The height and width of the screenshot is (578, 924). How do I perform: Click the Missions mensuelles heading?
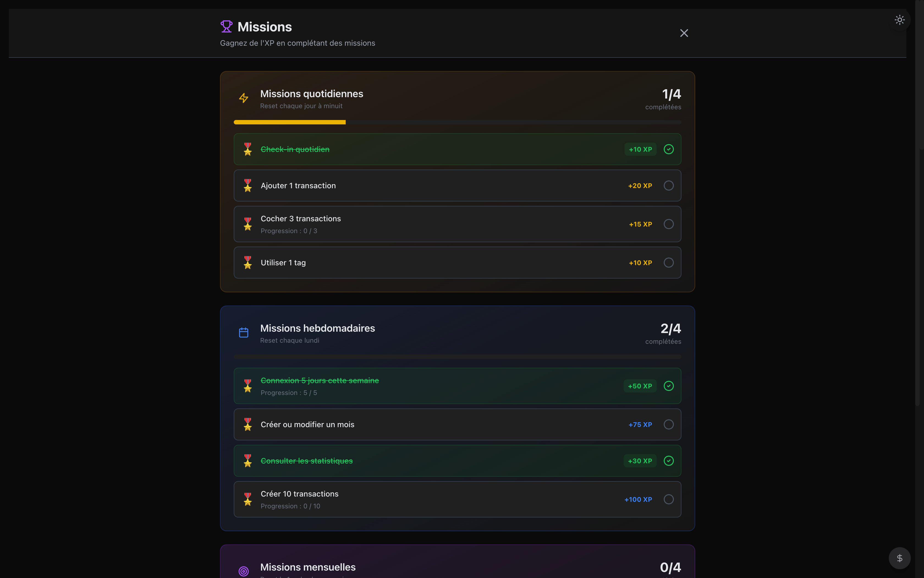pyautogui.click(x=308, y=567)
